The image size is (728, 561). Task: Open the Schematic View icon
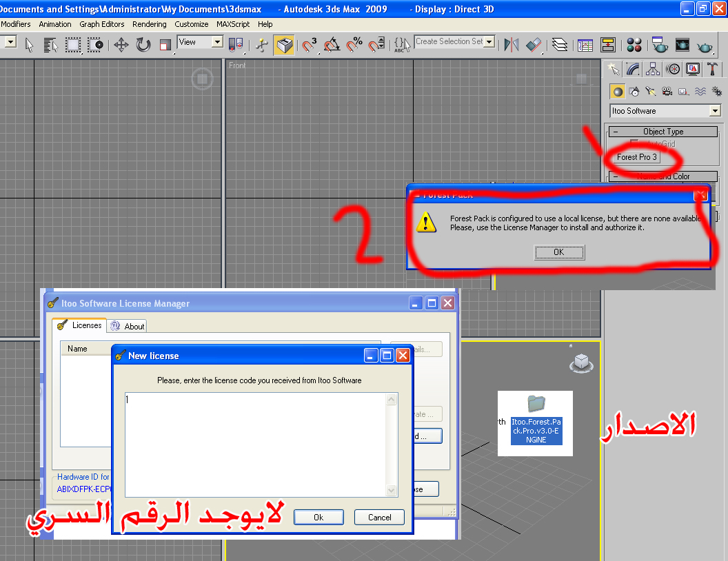(x=608, y=45)
